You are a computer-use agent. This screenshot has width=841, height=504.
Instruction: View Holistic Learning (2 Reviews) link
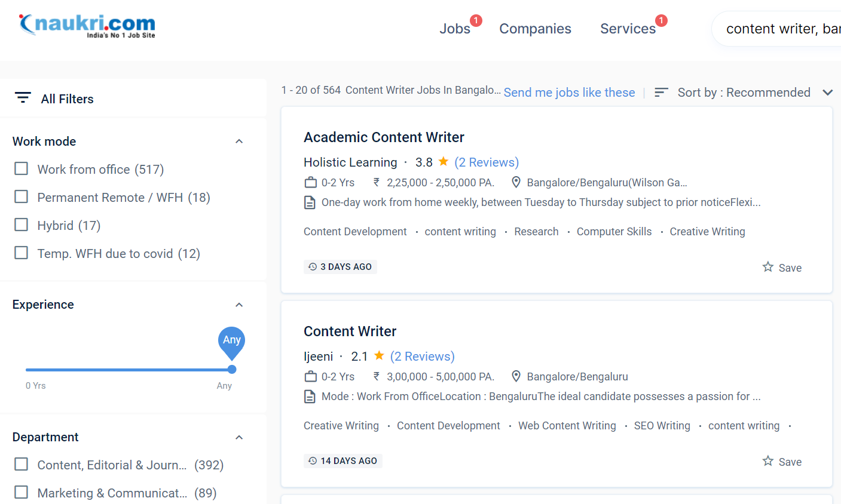point(487,162)
